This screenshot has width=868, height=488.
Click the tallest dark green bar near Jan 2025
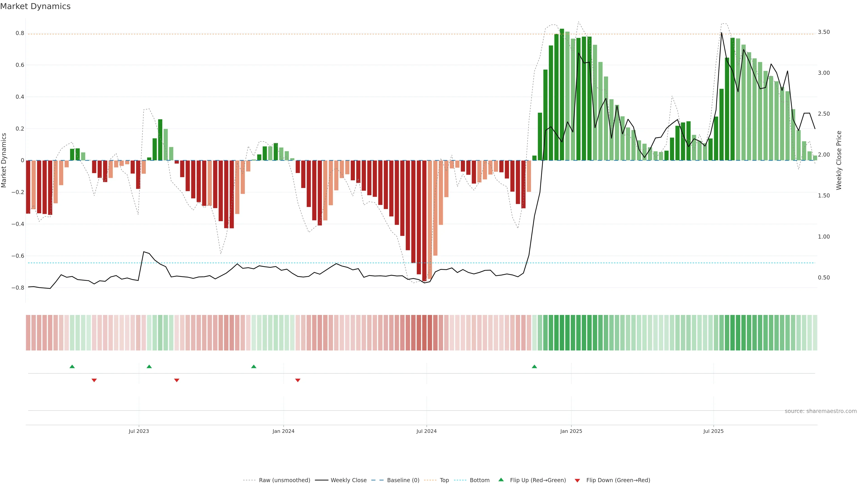pyautogui.click(x=562, y=94)
